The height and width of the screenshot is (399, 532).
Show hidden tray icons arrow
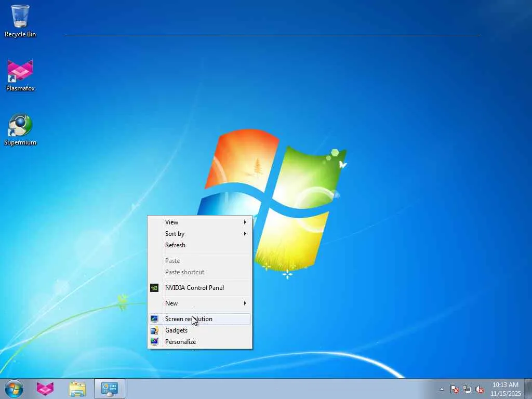click(442, 389)
